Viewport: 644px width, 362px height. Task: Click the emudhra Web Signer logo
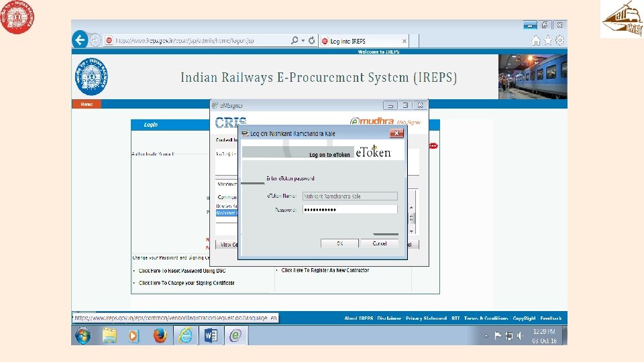tap(385, 121)
